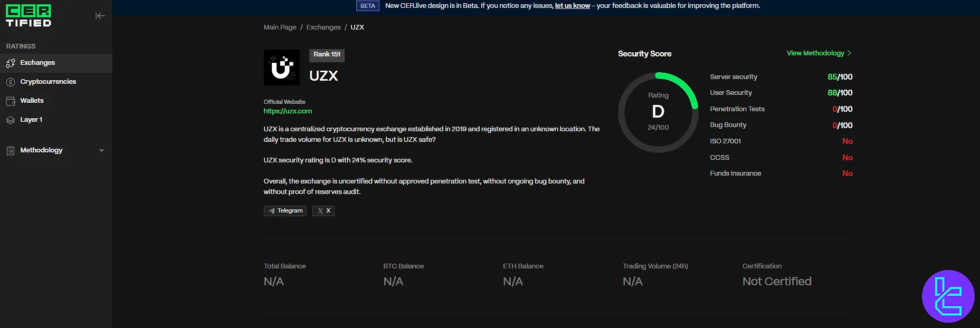Screen dimensions: 980x328
Task: Click the Security Score heading
Action: click(645, 54)
